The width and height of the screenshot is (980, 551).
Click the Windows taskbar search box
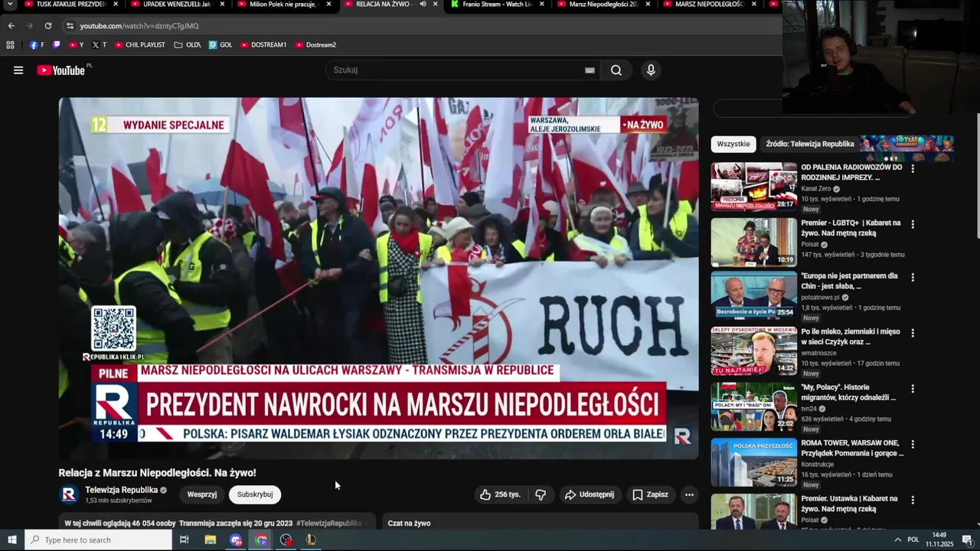[98, 540]
